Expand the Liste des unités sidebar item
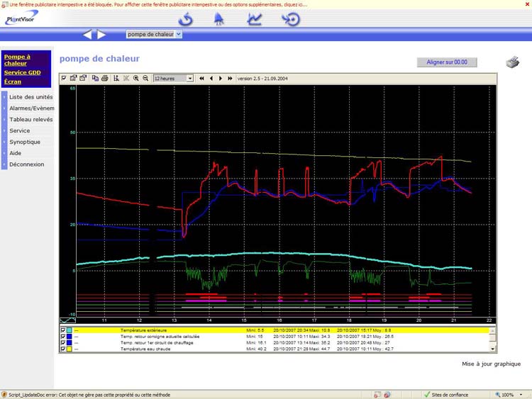The image size is (532, 399). pos(31,96)
